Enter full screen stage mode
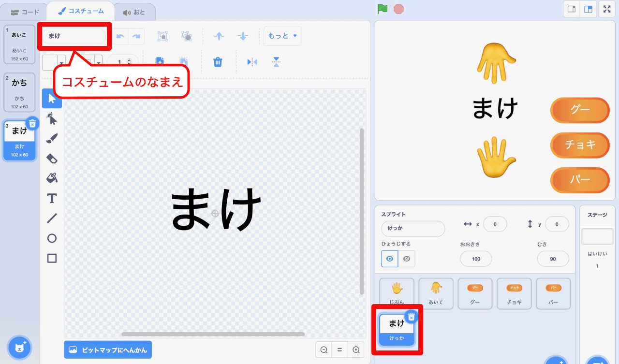 click(607, 9)
